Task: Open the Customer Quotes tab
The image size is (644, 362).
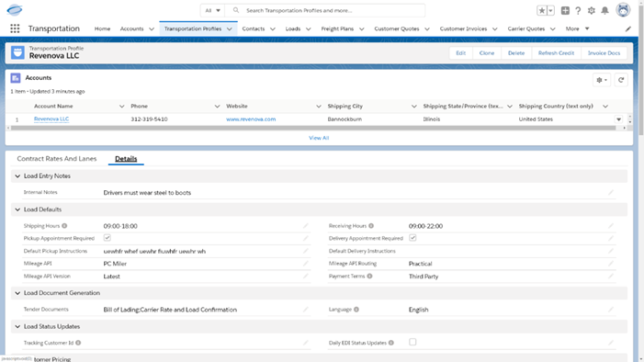Action: [397, 28]
